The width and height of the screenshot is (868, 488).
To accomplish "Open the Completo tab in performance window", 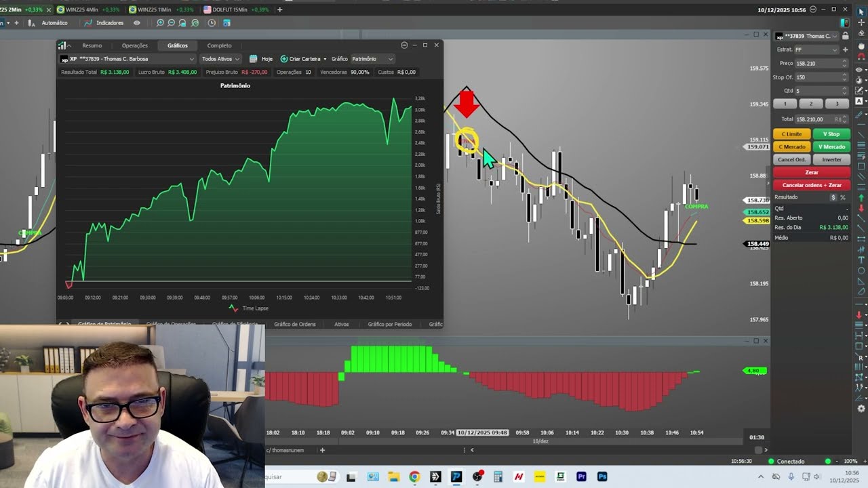I will coord(219,45).
